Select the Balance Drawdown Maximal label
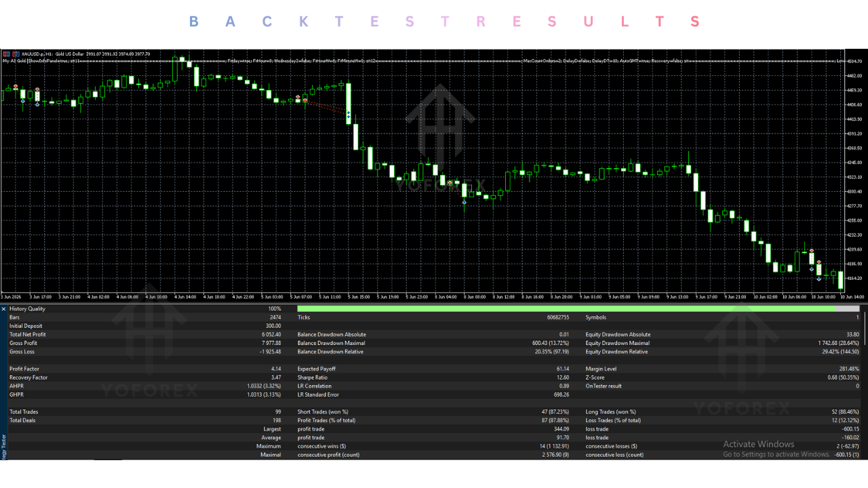The height and width of the screenshot is (488, 868). [332, 344]
